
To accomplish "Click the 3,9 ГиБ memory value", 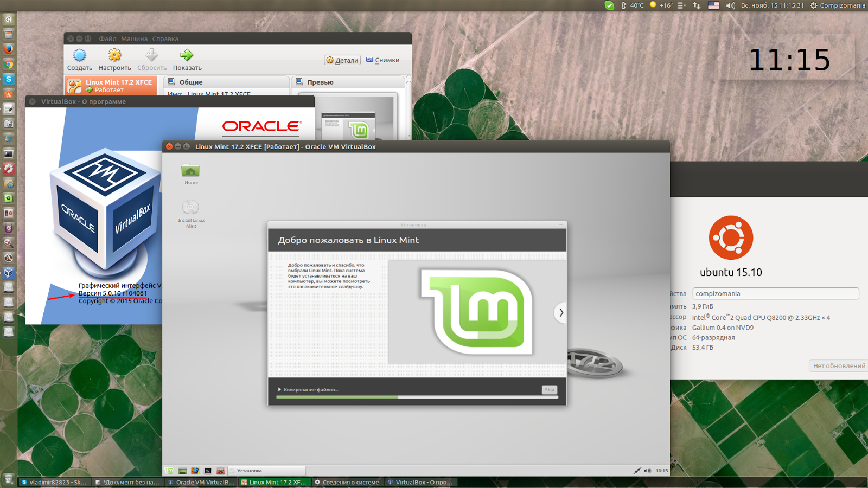I will click(x=703, y=306).
